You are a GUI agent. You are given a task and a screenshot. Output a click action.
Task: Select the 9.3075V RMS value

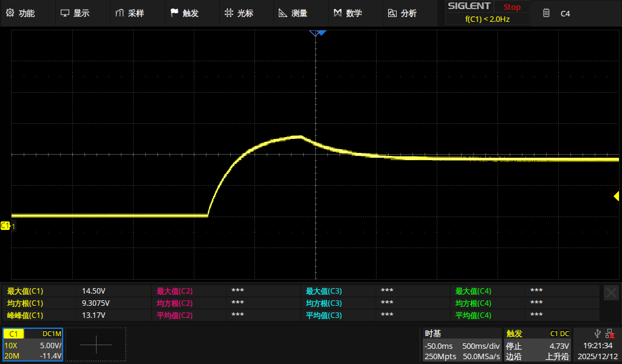pos(95,303)
